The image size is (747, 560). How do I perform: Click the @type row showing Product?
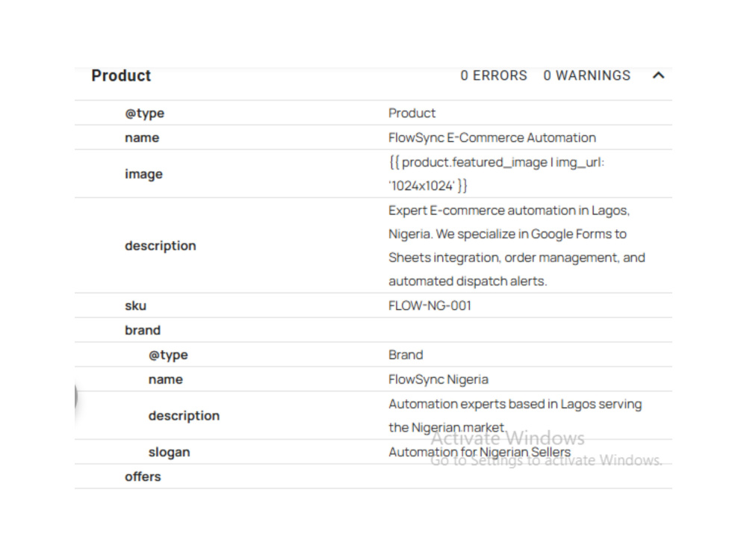coord(373,113)
